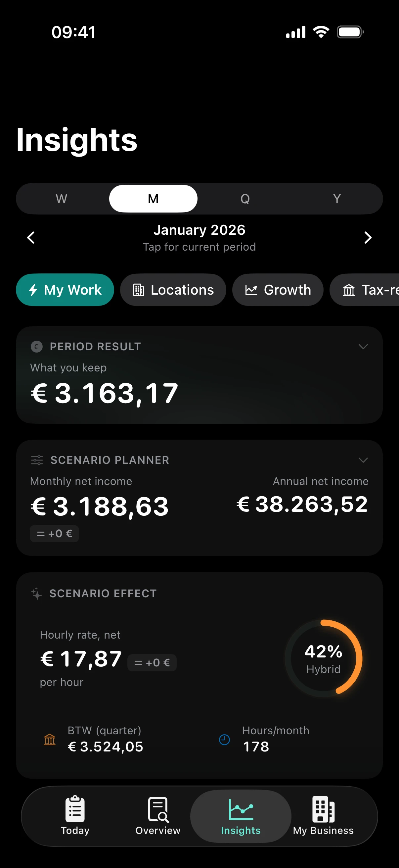The height and width of the screenshot is (868, 399).
Task: Click the Insights line-chart icon
Action: click(241, 809)
